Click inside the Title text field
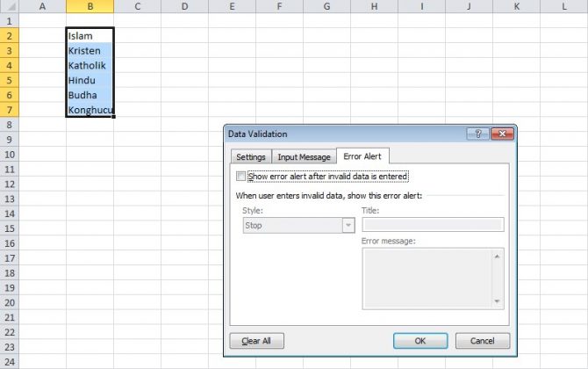 tap(433, 225)
